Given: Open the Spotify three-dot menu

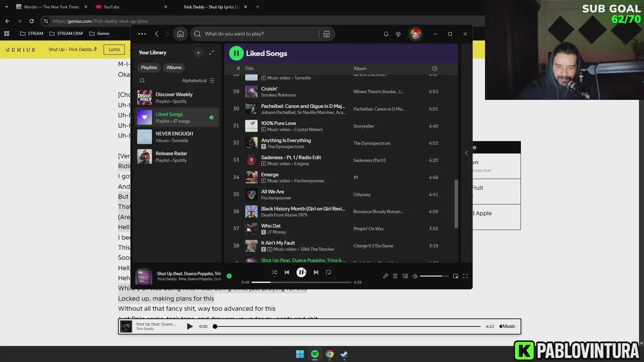Looking at the screenshot, I should coord(142,34).
